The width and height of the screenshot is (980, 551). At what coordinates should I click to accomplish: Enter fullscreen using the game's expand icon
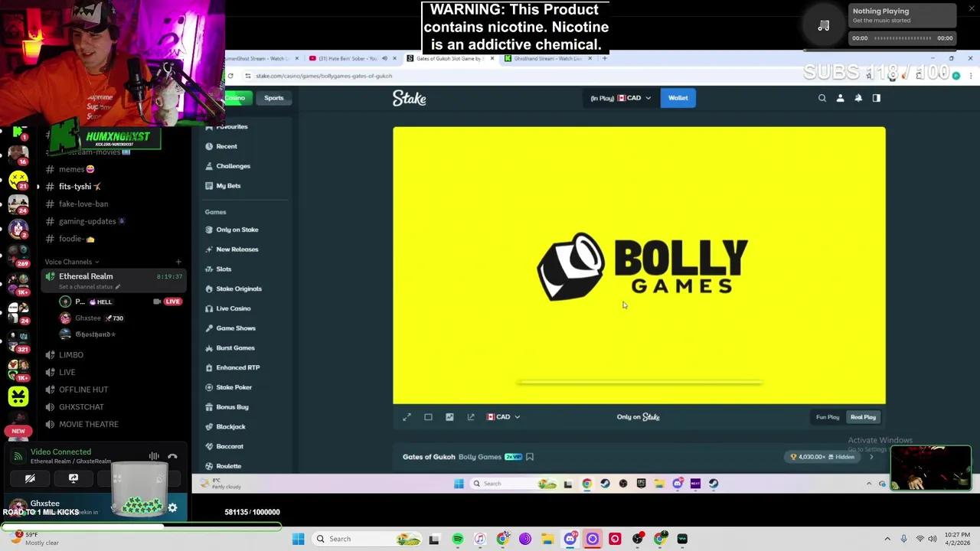click(407, 417)
